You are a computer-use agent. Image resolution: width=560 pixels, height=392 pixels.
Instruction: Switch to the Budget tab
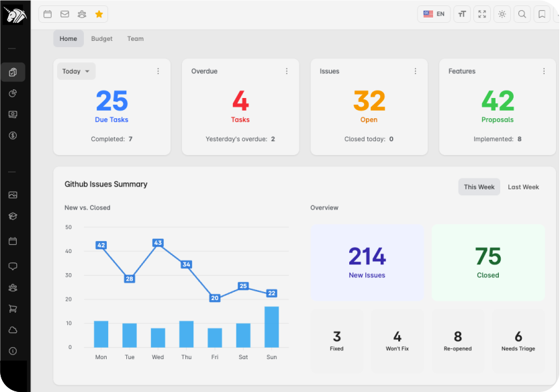coord(102,39)
